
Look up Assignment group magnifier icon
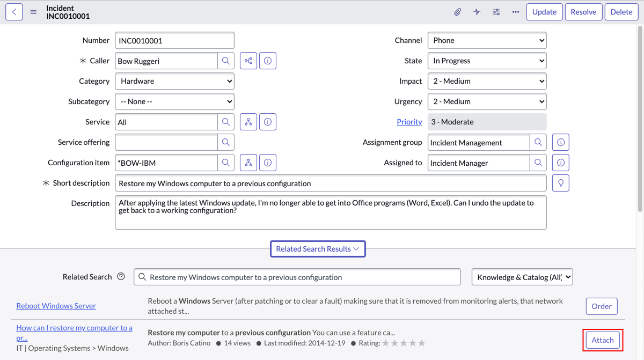click(x=538, y=142)
